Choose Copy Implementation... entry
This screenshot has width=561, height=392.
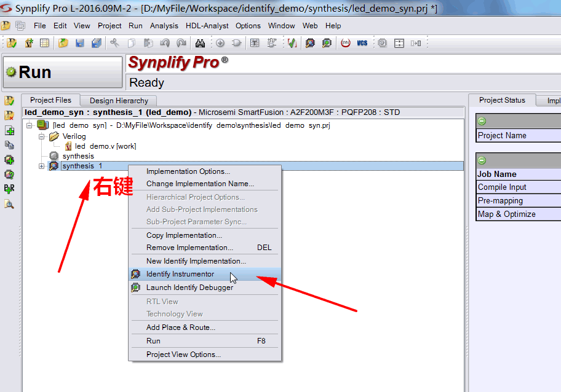click(x=205, y=235)
